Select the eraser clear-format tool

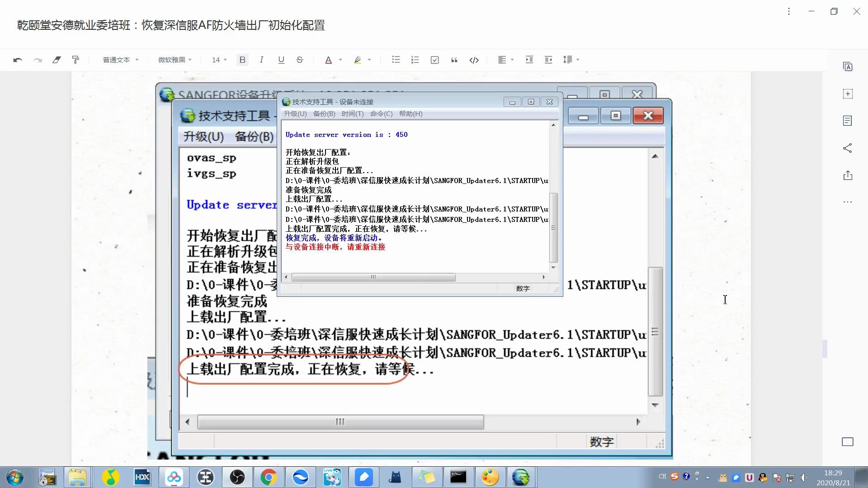[57, 60]
